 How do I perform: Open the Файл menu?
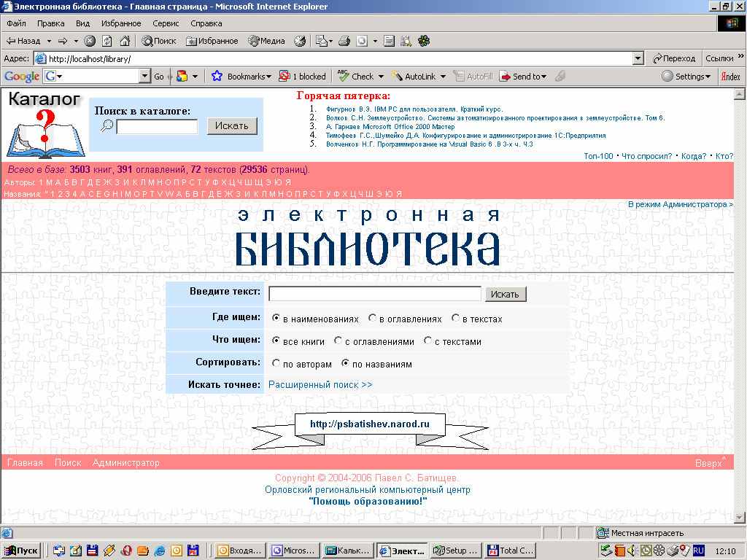[16, 23]
